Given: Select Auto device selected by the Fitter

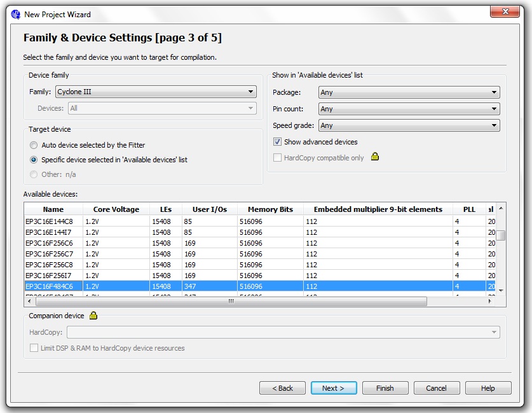Looking at the screenshot, I should pos(35,145).
